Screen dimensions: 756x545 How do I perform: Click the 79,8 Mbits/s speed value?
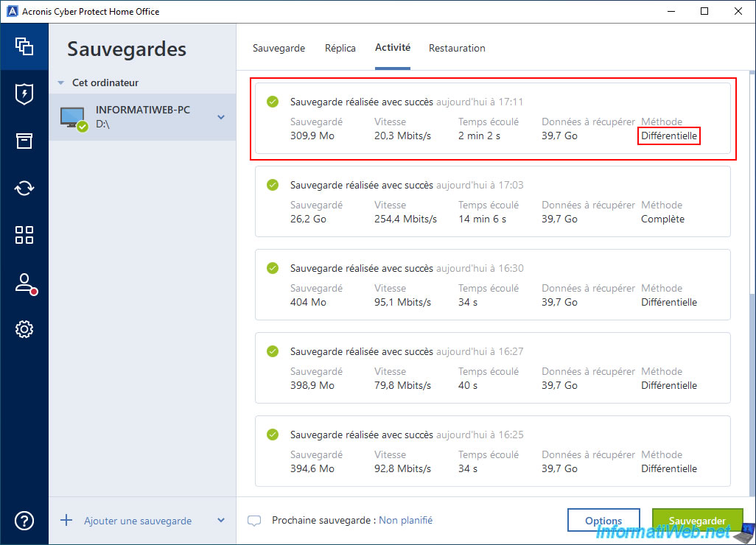click(x=402, y=385)
